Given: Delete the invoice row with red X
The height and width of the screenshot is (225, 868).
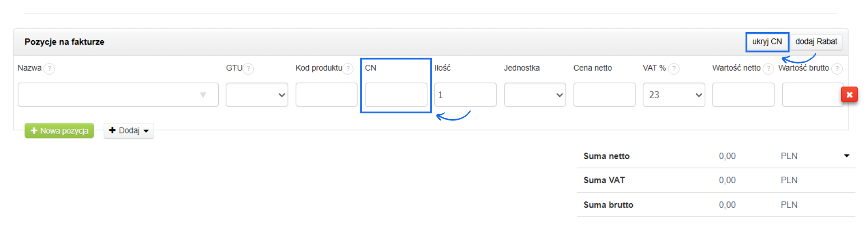Looking at the screenshot, I should [x=849, y=95].
